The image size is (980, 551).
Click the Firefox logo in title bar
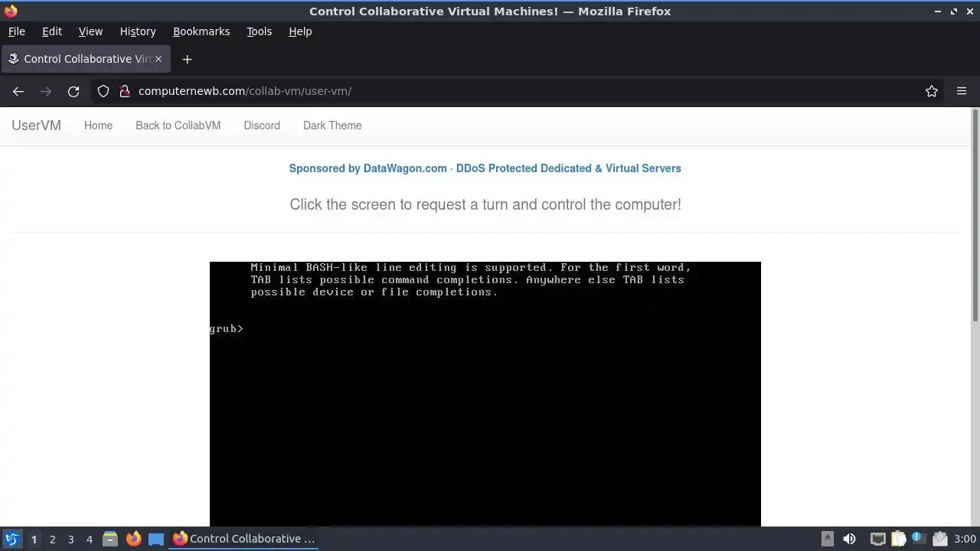point(11,11)
